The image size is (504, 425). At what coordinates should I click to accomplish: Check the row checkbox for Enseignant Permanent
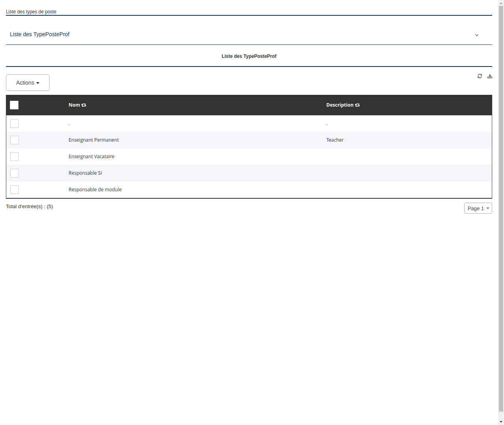pos(15,140)
